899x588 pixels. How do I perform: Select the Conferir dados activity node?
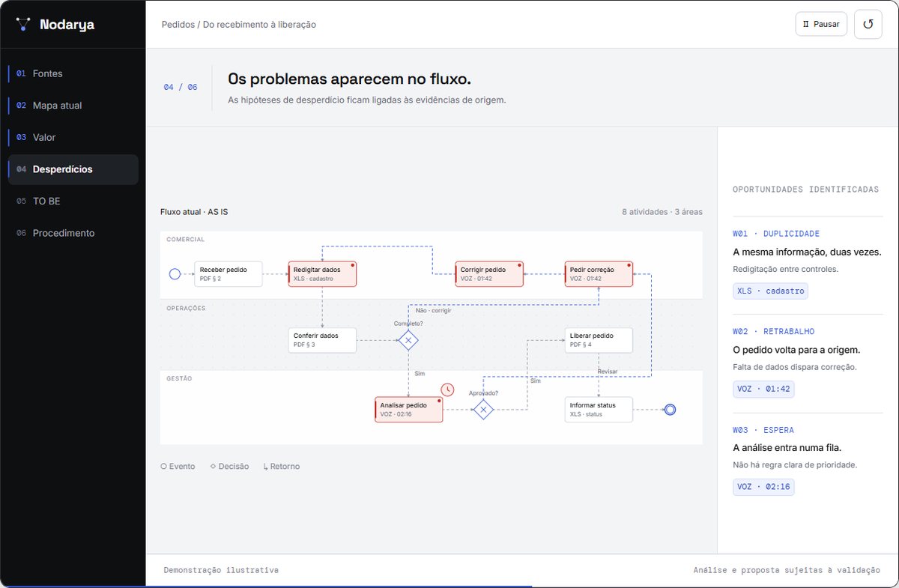322,340
